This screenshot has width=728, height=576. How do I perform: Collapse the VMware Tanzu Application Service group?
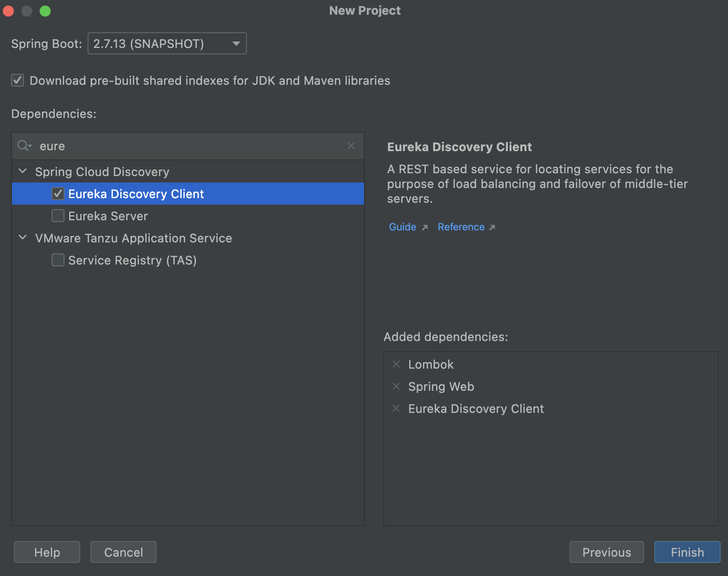[23, 237]
